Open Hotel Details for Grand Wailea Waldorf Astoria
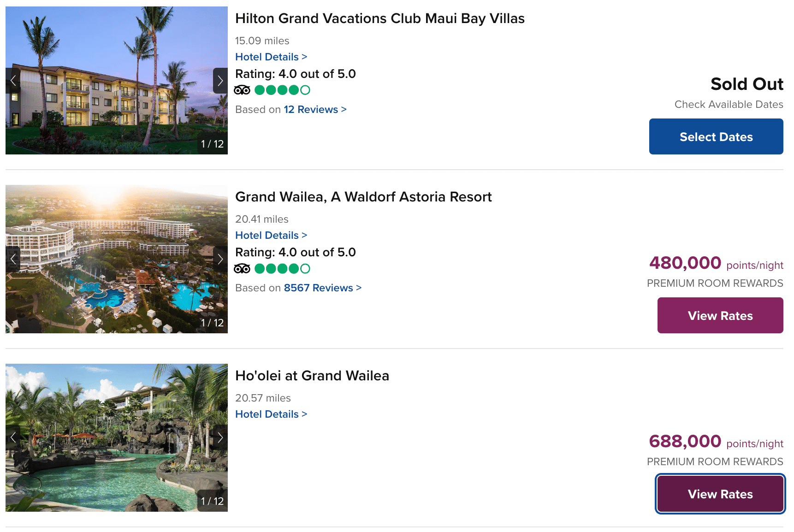Viewport: 794px width, 532px height. point(271,235)
